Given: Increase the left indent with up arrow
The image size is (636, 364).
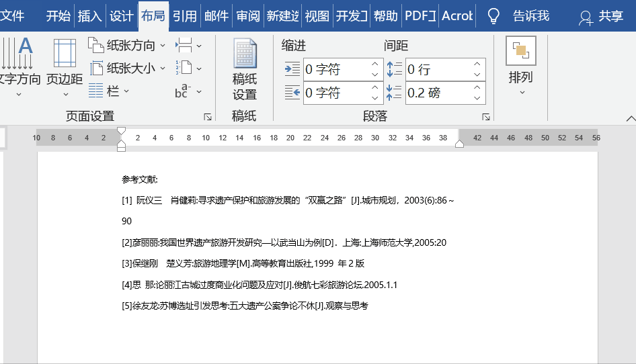Looking at the screenshot, I should pyautogui.click(x=375, y=64).
